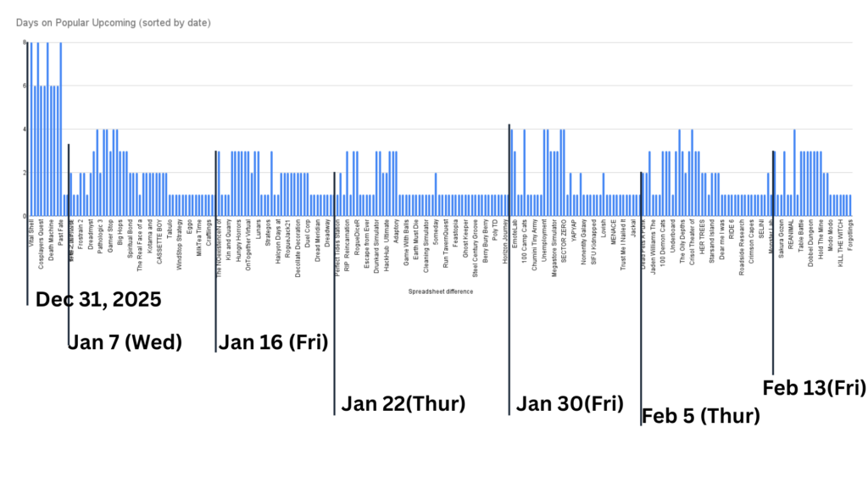Click the 'Pathologic 3' game label
Viewport: 868px width, 488px height.
coord(100,238)
